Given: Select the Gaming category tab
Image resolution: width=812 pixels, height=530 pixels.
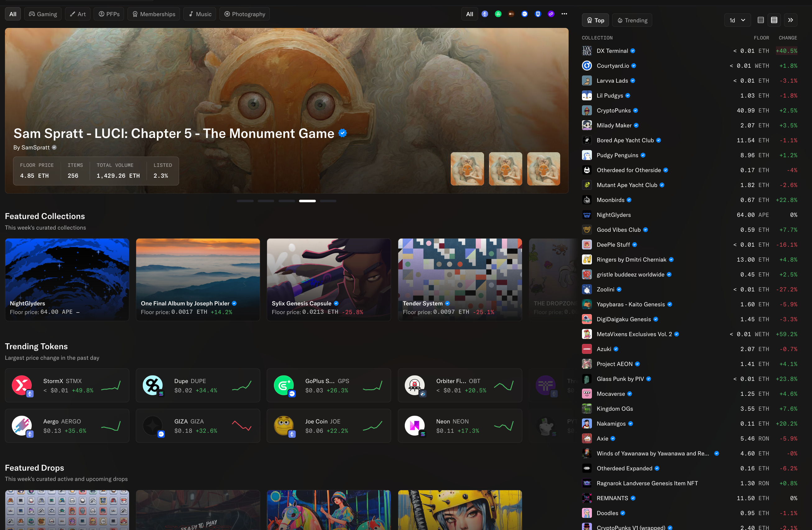Looking at the screenshot, I should coord(43,14).
